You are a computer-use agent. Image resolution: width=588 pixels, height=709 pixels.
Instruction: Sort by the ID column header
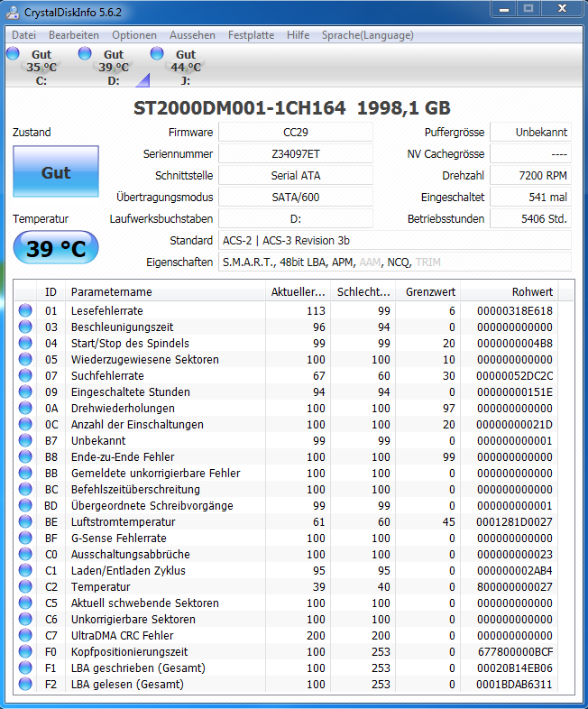click(x=51, y=292)
